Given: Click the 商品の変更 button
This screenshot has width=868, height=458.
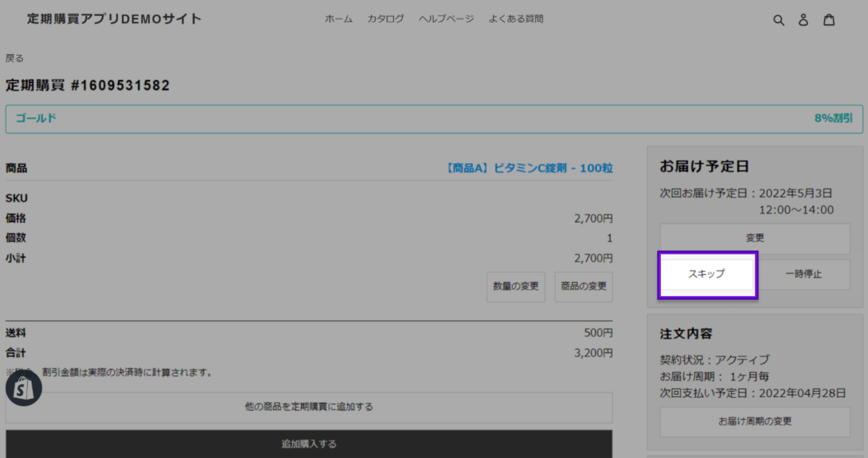Looking at the screenshot, I should 583,286.
